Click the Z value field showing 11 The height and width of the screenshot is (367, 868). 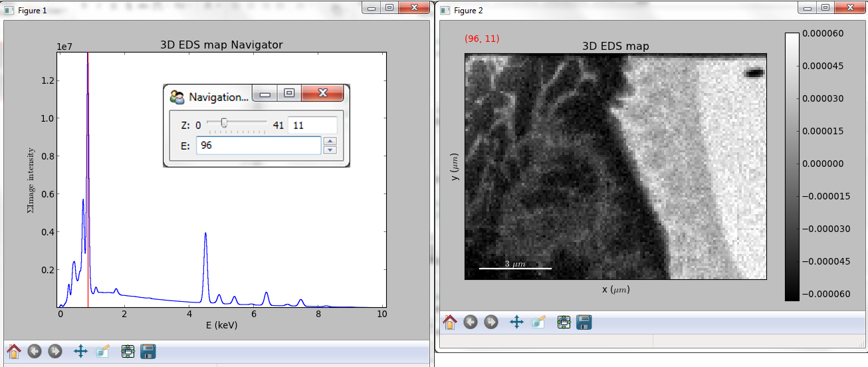(x=312, y=125)
